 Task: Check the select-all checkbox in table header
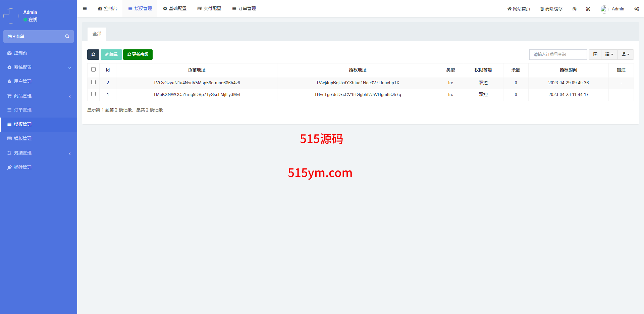pyautogui.click(x=94, y=70)
